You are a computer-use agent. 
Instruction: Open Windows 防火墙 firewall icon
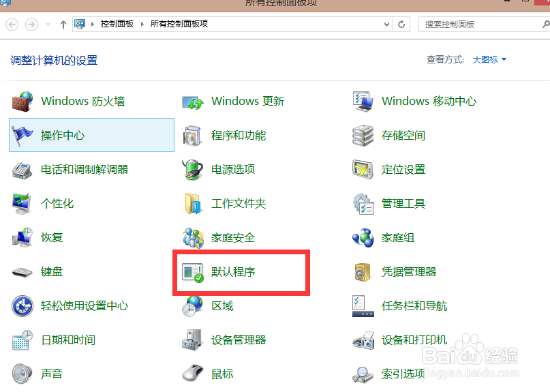point(22,102)
